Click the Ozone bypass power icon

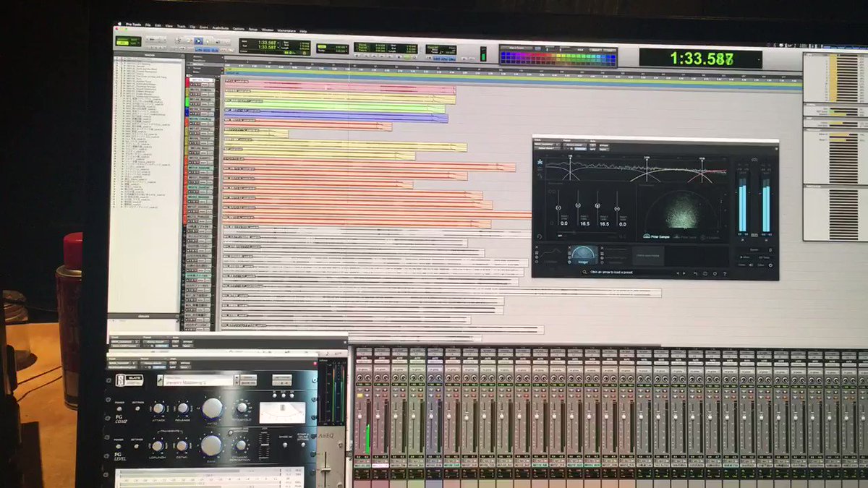pos(770,265)
